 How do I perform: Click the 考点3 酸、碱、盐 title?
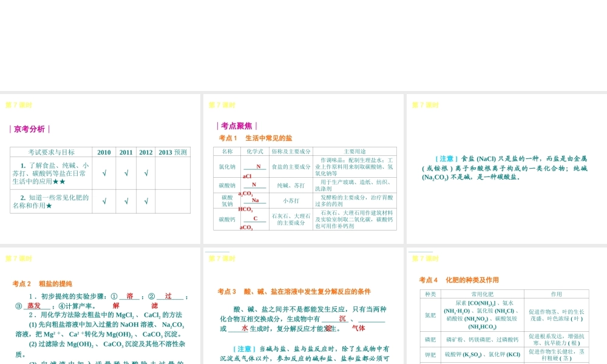point(294,292)
